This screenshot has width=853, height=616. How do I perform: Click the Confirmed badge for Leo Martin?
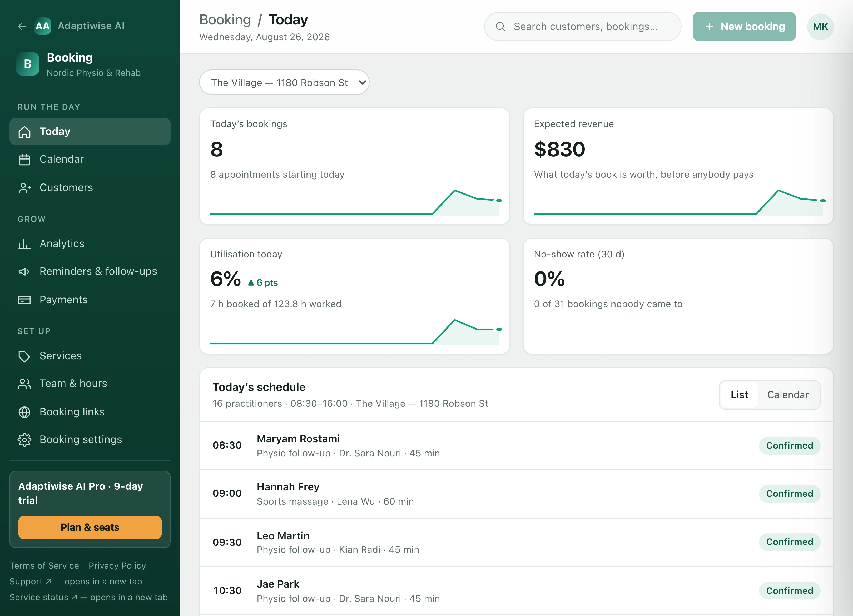(x=790, y=542)
